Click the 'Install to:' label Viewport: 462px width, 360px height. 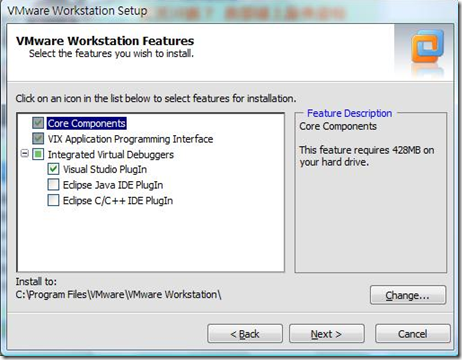36,282
